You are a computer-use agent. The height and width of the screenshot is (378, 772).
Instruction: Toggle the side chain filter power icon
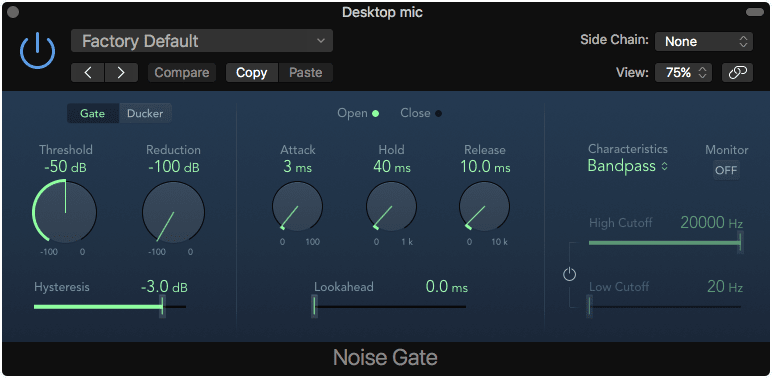[x=570, y=274]
